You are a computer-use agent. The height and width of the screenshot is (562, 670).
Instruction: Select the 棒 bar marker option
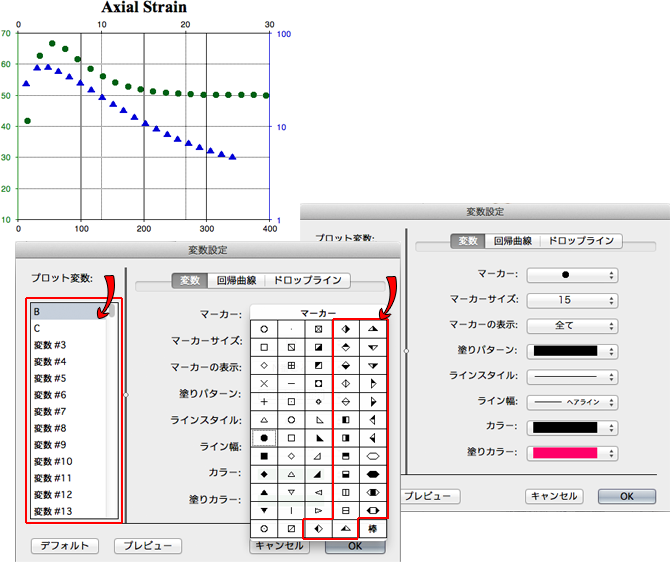pos(373,529)
